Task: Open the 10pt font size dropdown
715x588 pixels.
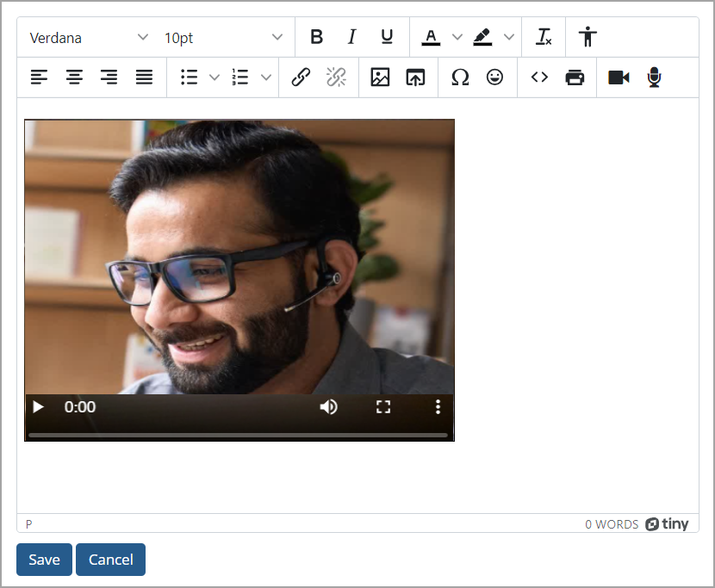Action: (x=223, y=37)
